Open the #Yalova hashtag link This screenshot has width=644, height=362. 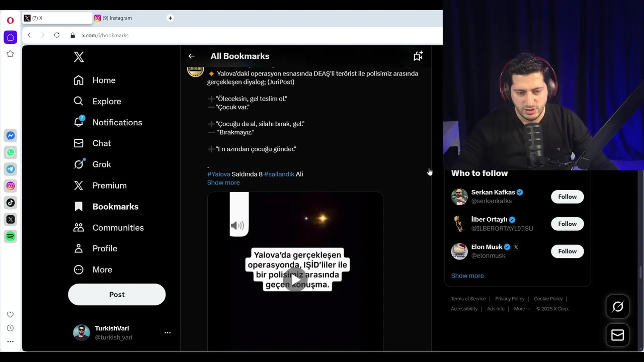[218, 174]
